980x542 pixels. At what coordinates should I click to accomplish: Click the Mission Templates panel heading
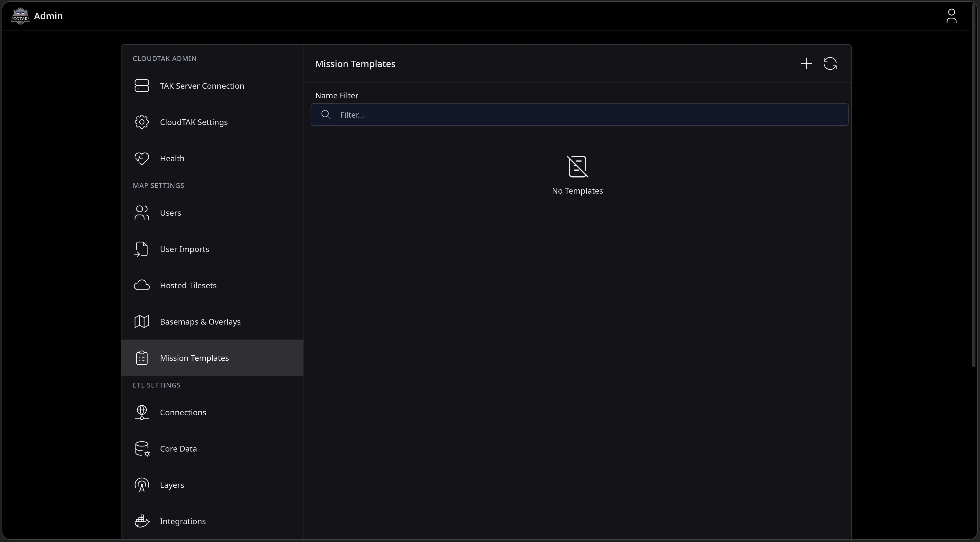355,64
